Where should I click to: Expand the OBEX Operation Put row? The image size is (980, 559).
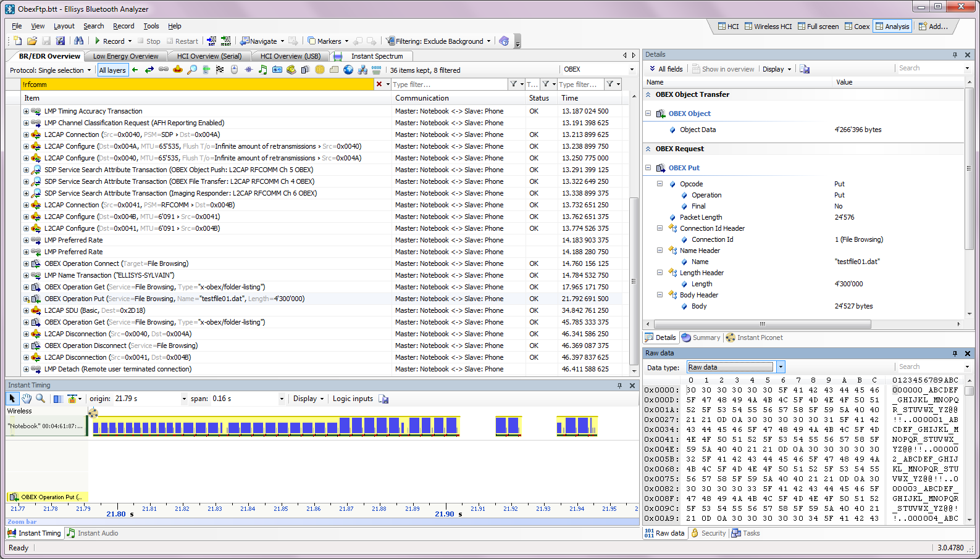coord(26,299)
